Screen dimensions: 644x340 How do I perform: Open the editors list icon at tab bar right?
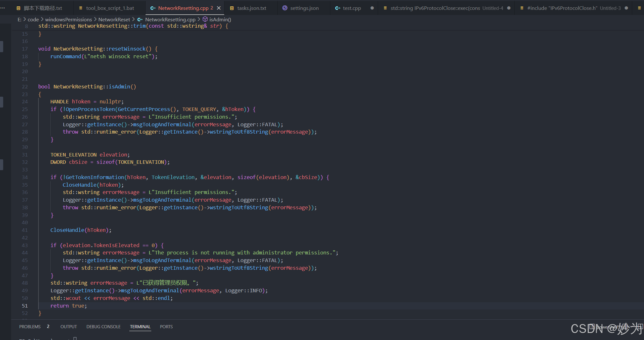(640, 8)
